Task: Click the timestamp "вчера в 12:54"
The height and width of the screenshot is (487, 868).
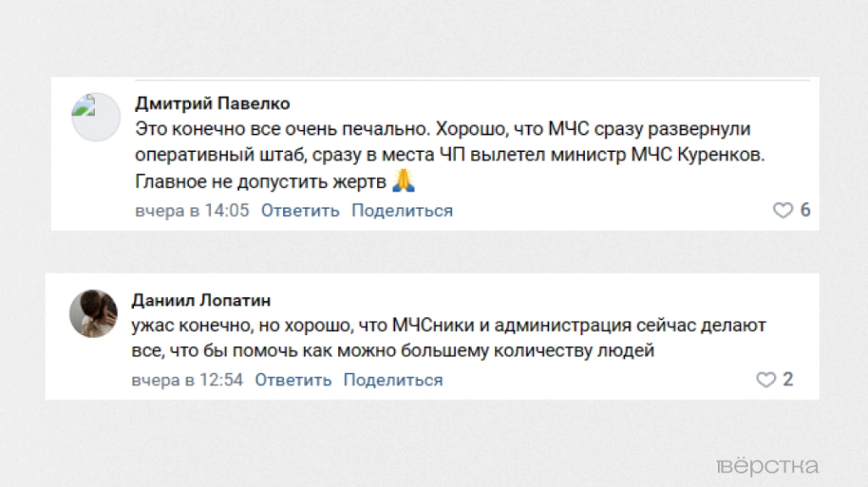Action: point(187,380)
